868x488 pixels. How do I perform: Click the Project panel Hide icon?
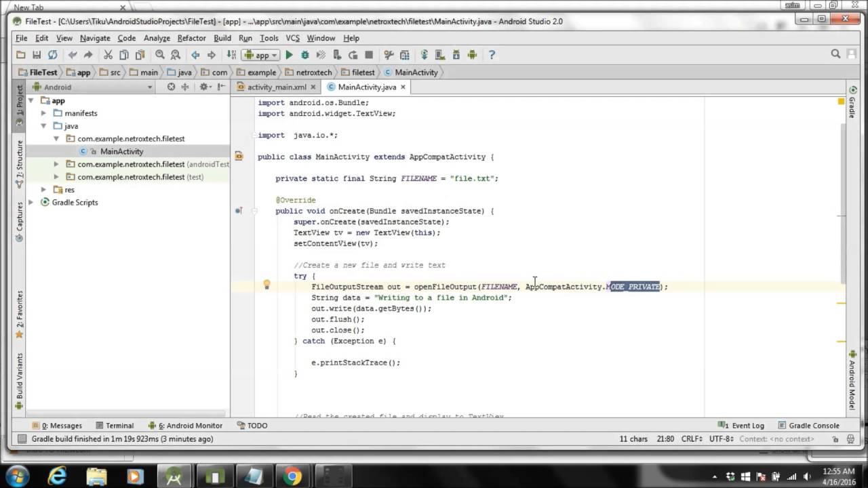click(x=220, y=87)
